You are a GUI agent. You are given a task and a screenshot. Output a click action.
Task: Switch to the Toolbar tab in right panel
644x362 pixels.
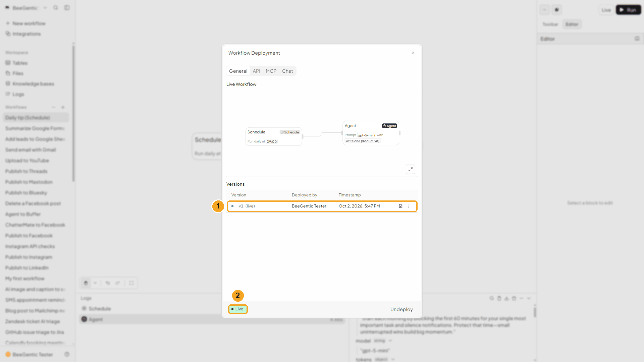click(x=550, y=24)
